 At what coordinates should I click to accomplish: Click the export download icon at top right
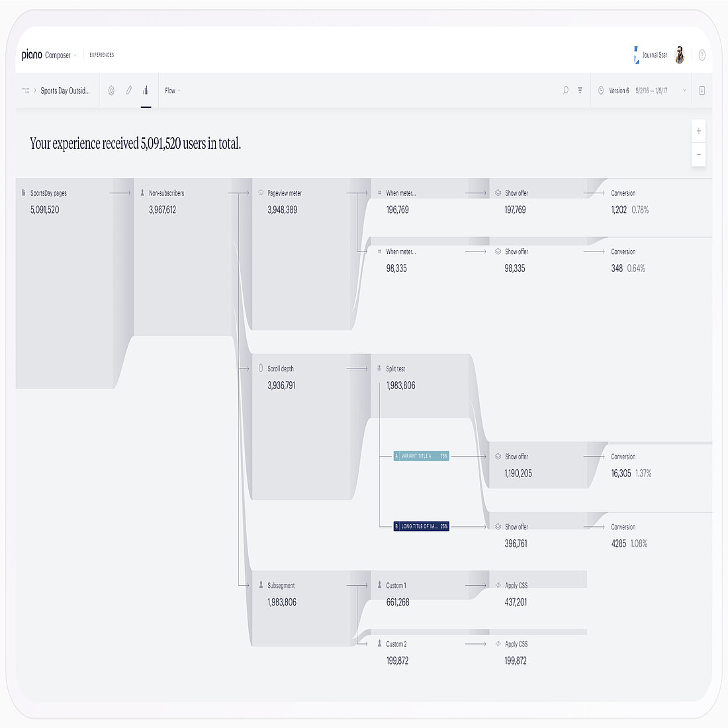[x=702, y=91]
